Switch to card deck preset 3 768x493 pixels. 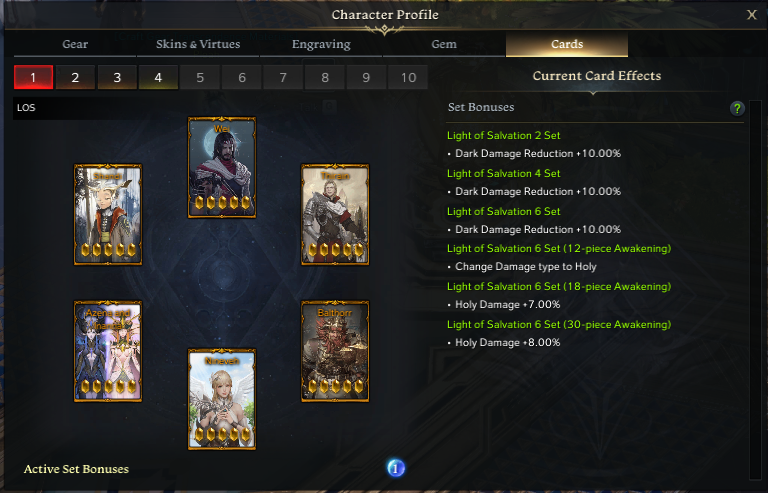pyautogui.click(x=117, y=77)
